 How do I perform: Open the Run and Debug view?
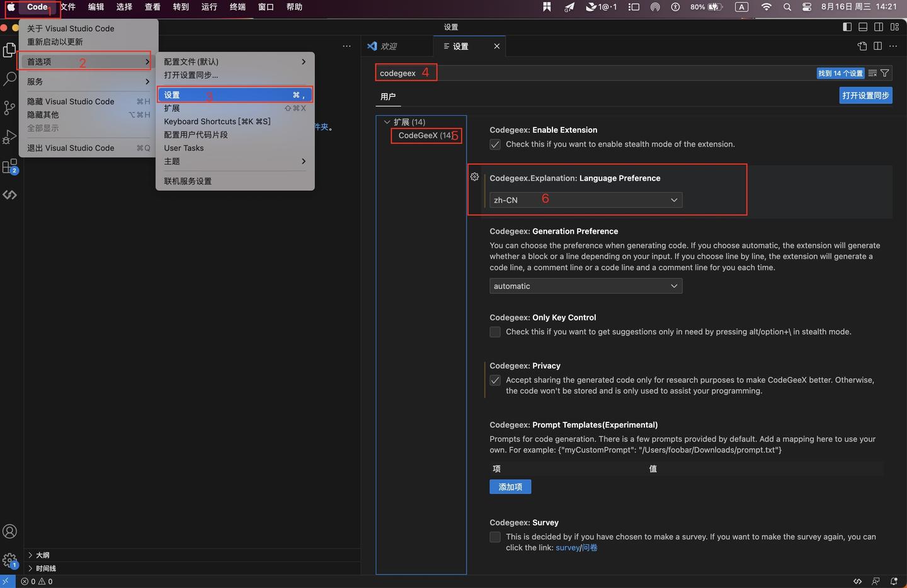pos(9,137)
